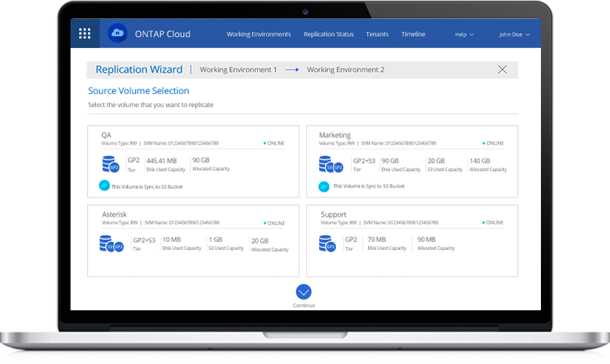The height and width of the screenshot is (364, 610).
Task: Select the Support volume card
Action: pyautogui.click(x=412, y=241)
